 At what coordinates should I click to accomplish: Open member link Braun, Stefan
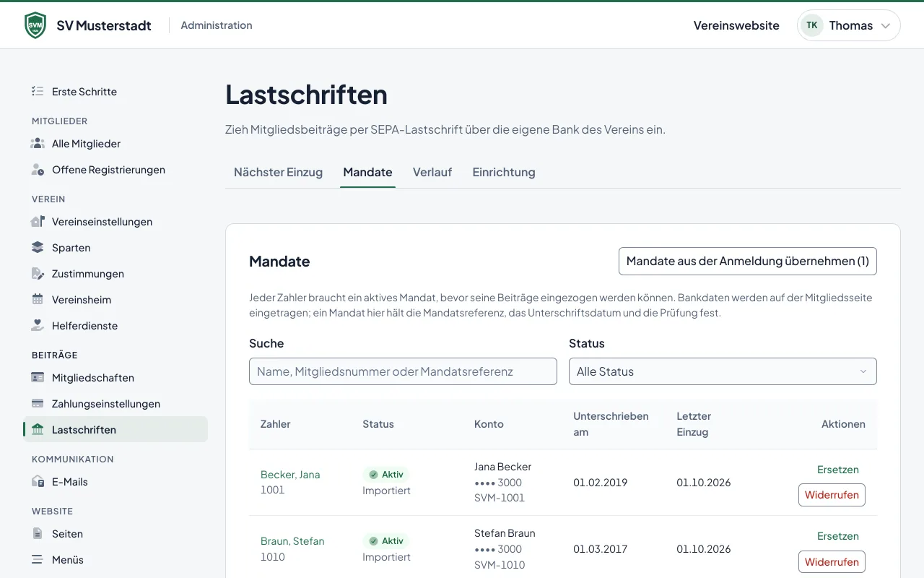pyautogui.click(x=292, y=541)
